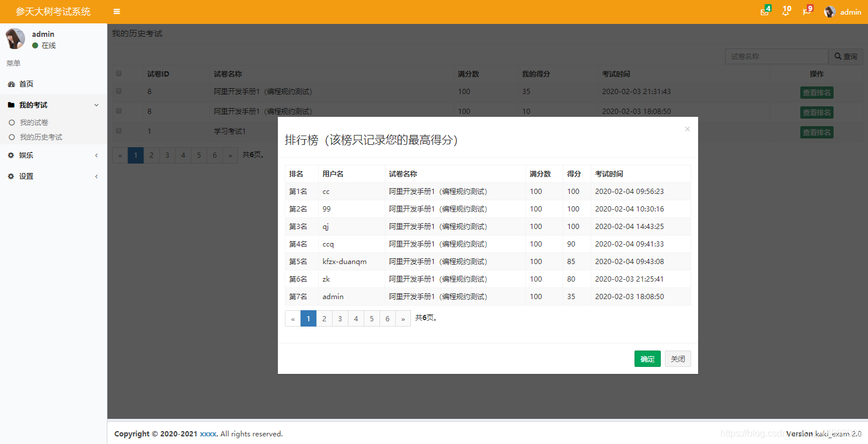Image resolution: width=868 pixels, height=444 pixels.
Task: Go to background list page 4
Action: (x=183, y=155)
